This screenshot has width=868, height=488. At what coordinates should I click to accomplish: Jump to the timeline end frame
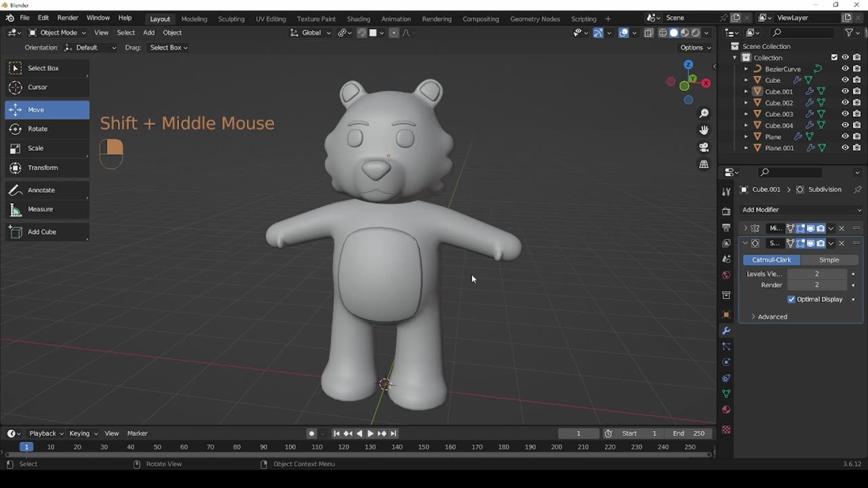pyautogui.click(x=393, y=434)
